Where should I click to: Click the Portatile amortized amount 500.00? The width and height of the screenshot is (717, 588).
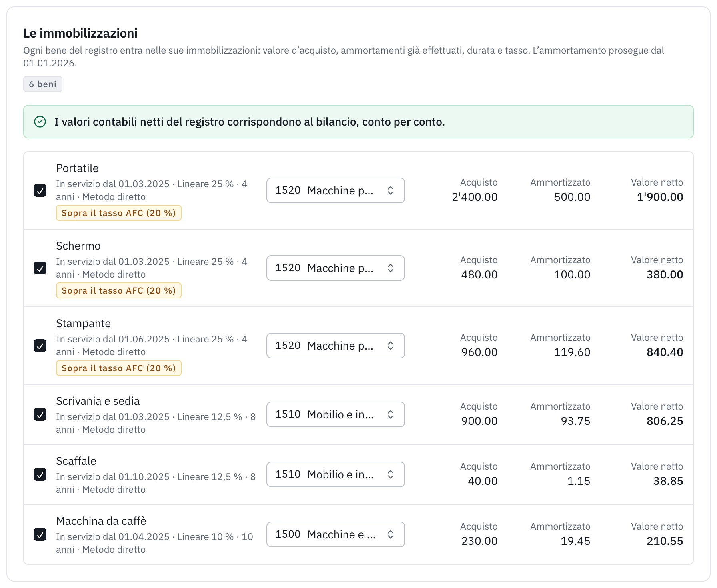572,197
